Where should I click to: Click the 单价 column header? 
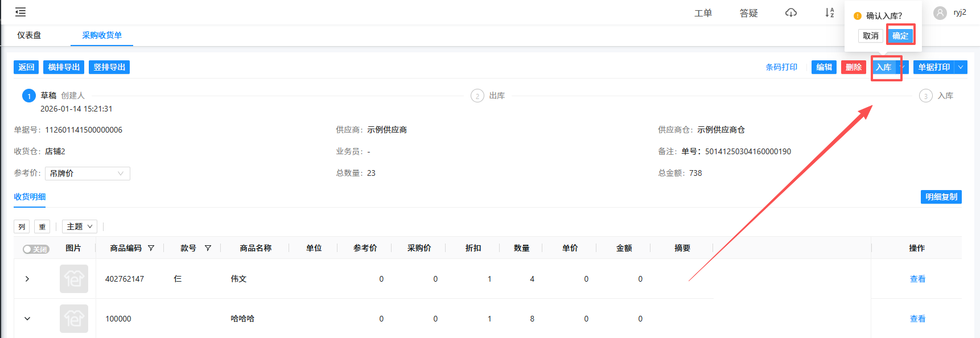(x=570, y=248)
